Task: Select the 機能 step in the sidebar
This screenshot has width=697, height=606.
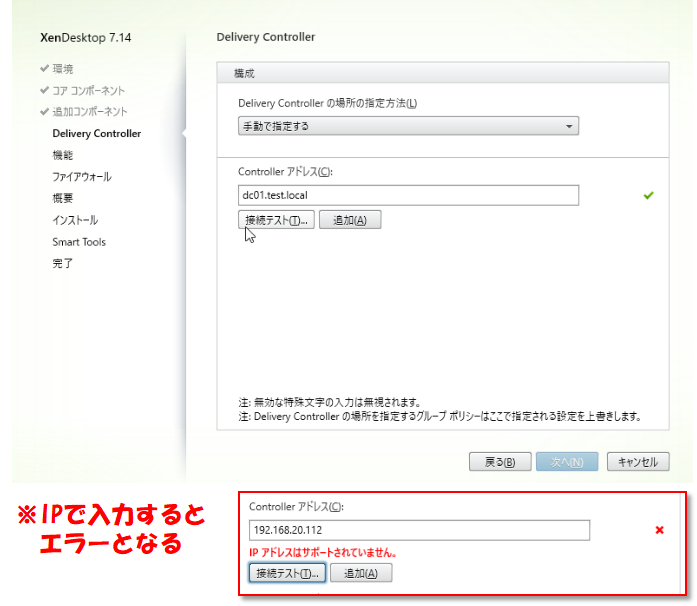Action: click(63, 155)
